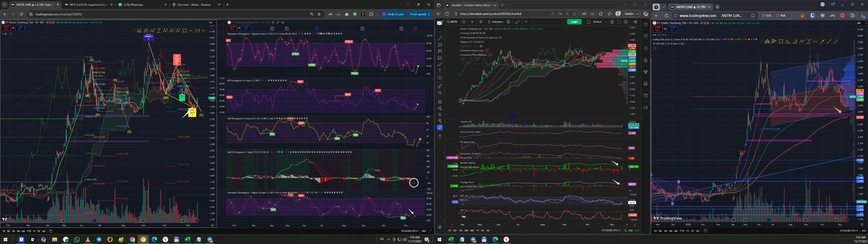Select the ruler measure tool in Stockbit
This screenshot has height=244, width=868.
point(440,86)
